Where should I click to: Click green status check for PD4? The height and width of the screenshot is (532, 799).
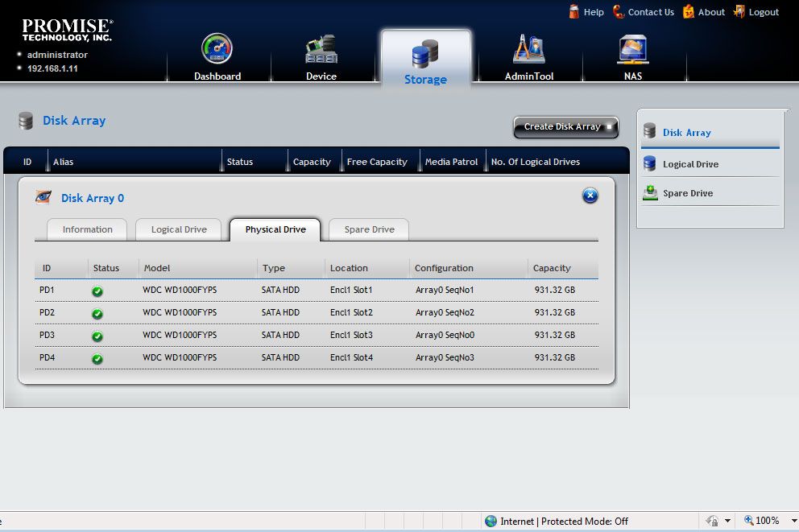point(97,359)
